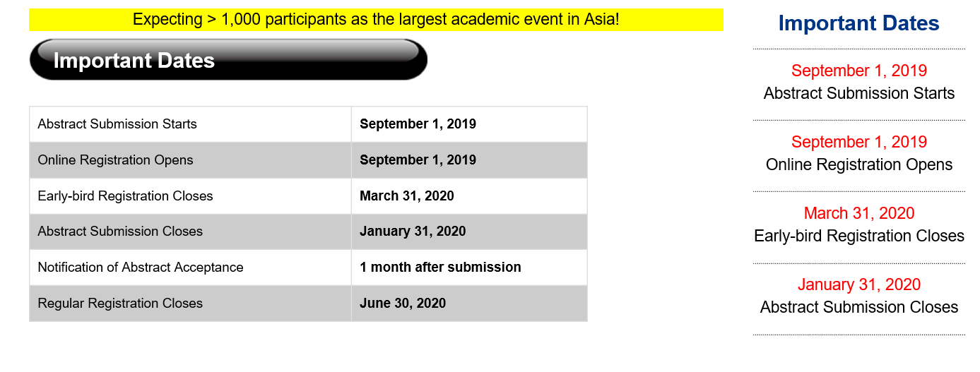Click the Early-bird Registration Closes table cell
The height and width of the screenshot is (372, 980).
[125, 196]
